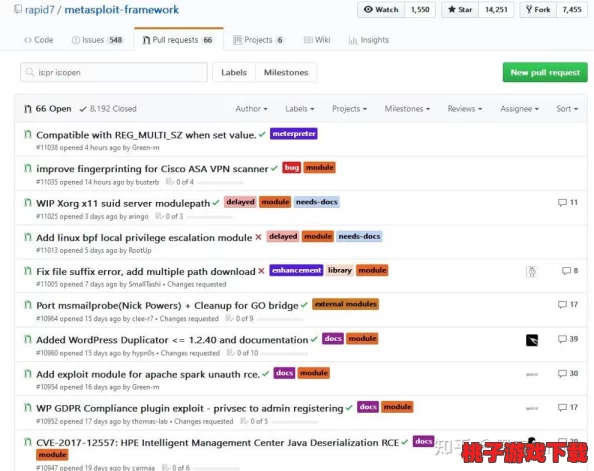Open the 30 comments on apache spark PR
The width and height of the screenshot is (594, 471).
(568, 373)
